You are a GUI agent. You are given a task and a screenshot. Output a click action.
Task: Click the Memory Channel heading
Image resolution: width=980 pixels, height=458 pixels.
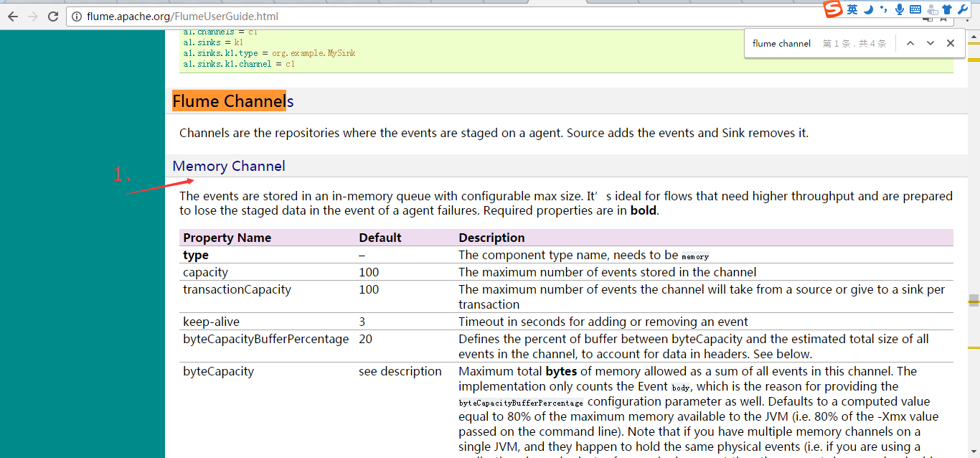pos(229,166)
